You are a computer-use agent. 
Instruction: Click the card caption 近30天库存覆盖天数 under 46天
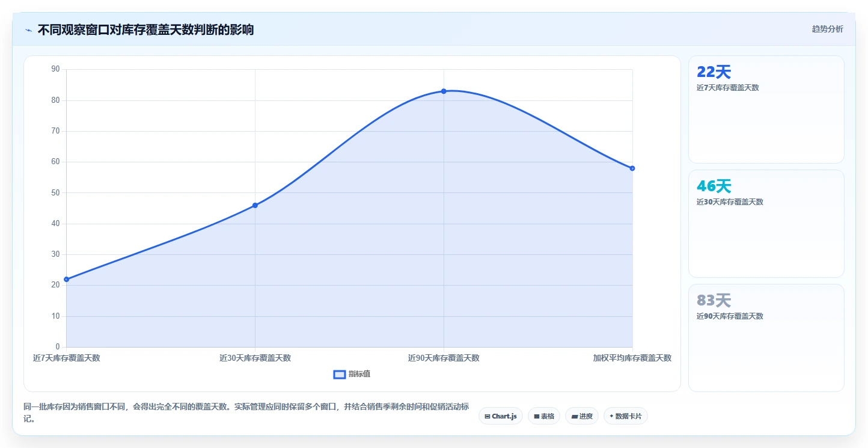coord(730,202)
